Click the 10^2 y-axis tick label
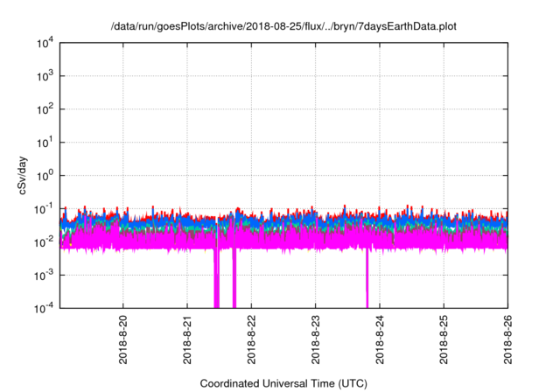 45,109
